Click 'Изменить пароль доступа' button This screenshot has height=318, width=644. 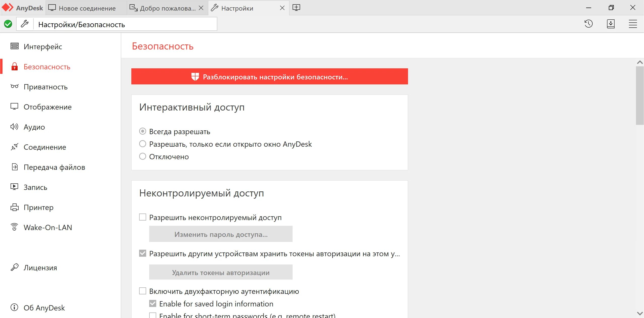coord(221,234)
